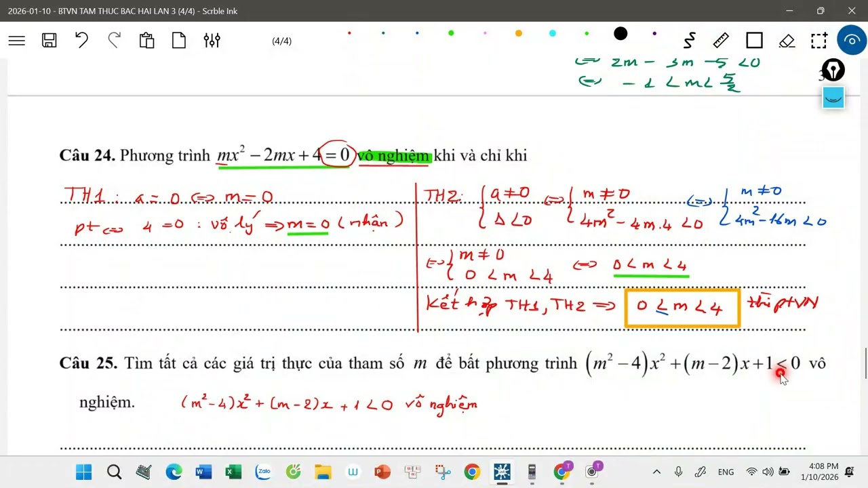Select the rectangle shape tool
The image size is (868, 488).
point(754,41)
